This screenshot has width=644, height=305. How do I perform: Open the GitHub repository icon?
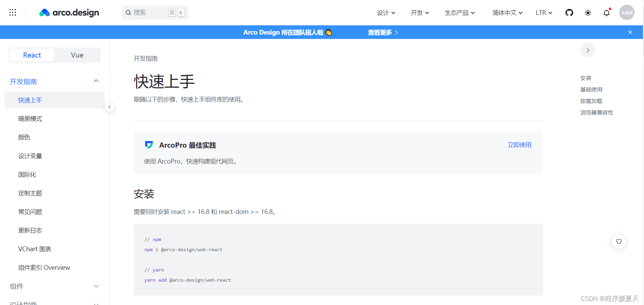(569, 13)
